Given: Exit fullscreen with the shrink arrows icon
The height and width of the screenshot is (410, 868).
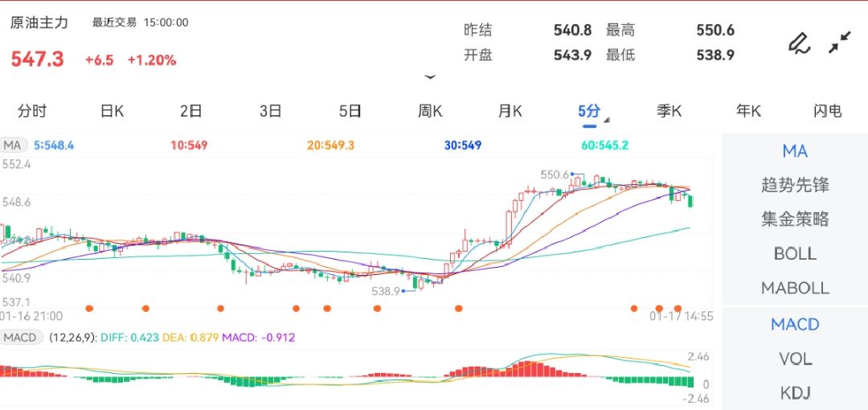Looking at the screenshot, I should [x=840, y=43].
